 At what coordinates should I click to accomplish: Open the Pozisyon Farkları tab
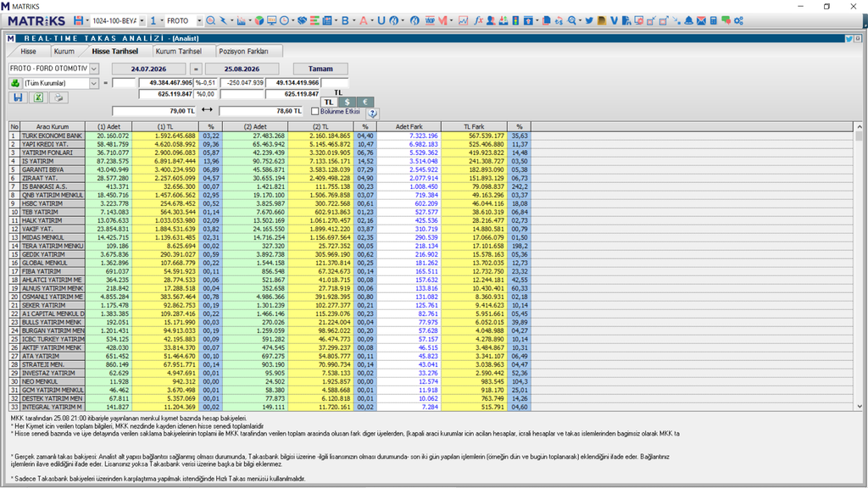[x=243, y=51]
